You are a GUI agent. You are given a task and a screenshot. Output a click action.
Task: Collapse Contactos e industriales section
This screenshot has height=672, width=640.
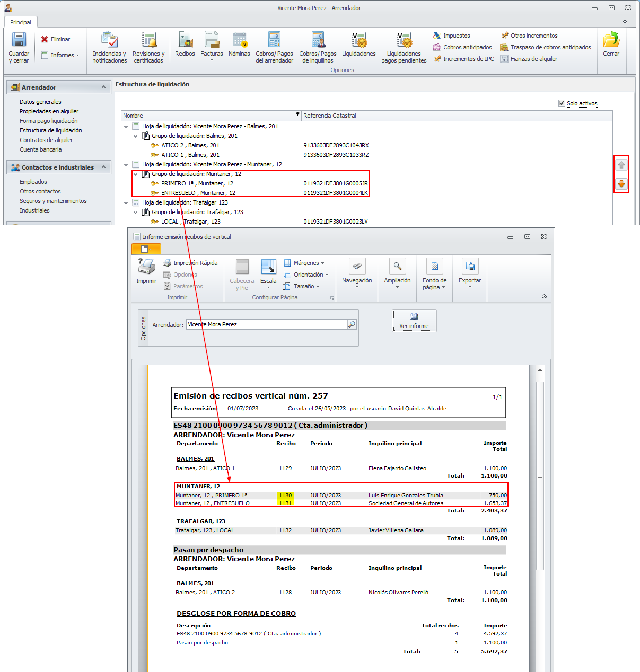click(x=103, y=167)
